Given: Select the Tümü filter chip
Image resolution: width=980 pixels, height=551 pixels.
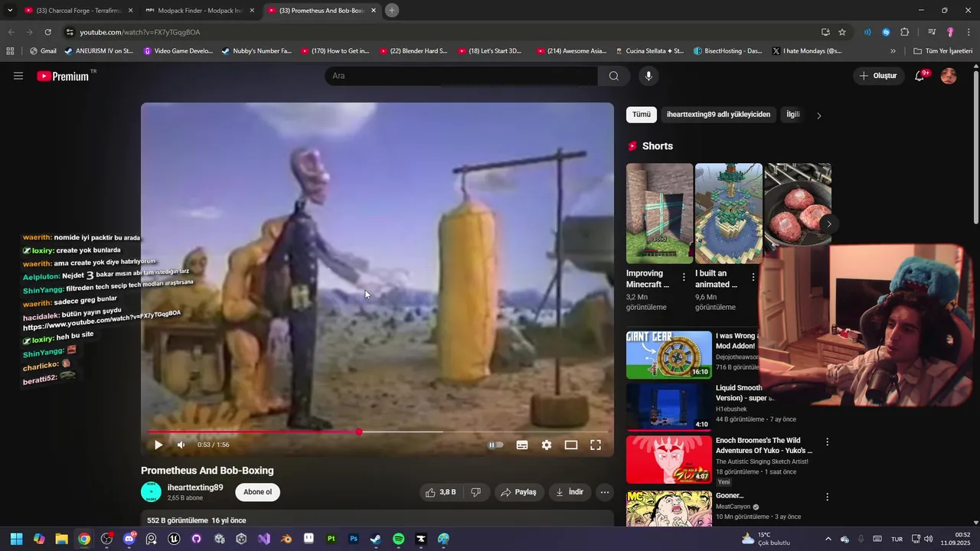Looking at the screenshot, I should [x=642, y=115].
